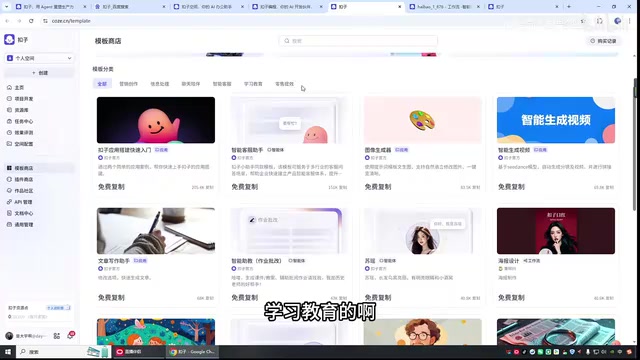
Task: Open the notification bell with red badge
Action: tap(70, 336)
